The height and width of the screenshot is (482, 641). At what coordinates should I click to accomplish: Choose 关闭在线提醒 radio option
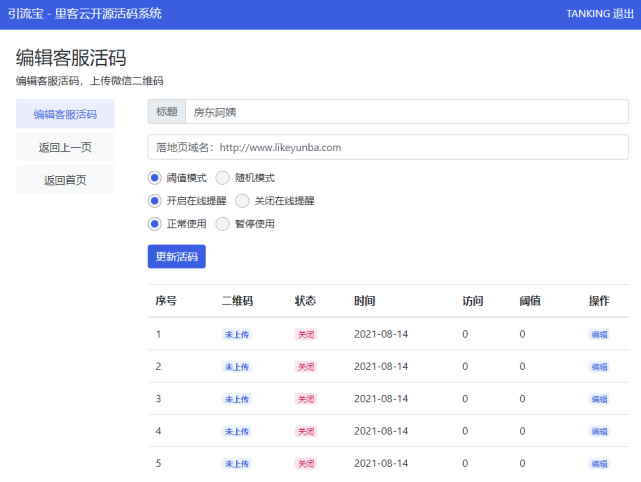pos(242,200)
